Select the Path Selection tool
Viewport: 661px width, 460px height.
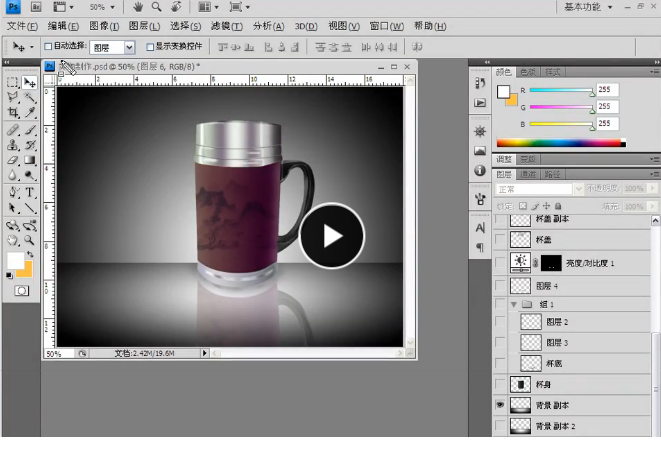pos(13,208)
